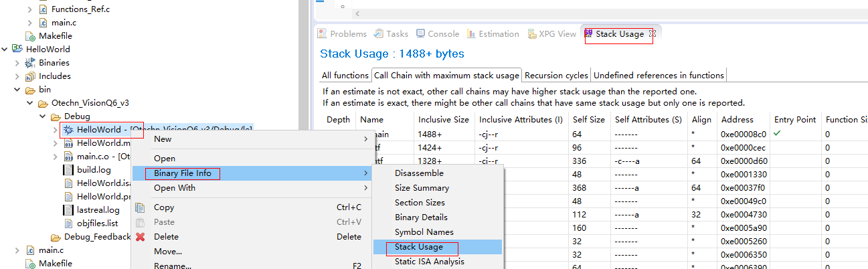
Task: Sort by Inclusive Attributes (I) column header
Action: pos(521,119)
